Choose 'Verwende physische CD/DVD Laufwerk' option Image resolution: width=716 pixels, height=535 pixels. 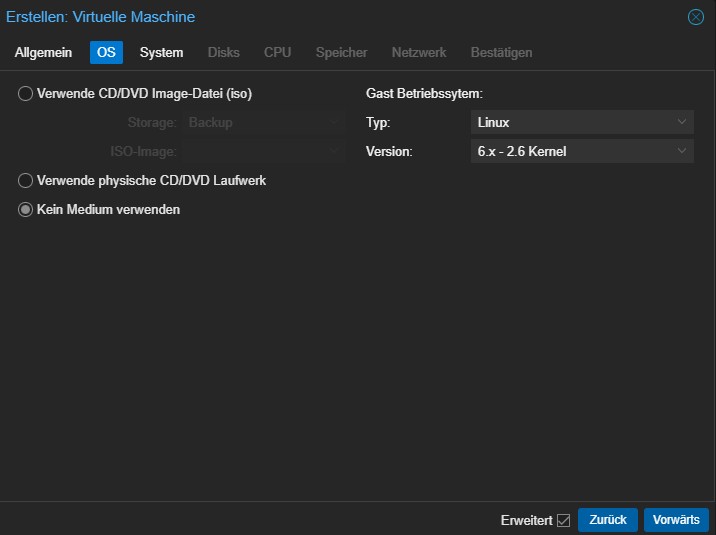coord(25,180)
